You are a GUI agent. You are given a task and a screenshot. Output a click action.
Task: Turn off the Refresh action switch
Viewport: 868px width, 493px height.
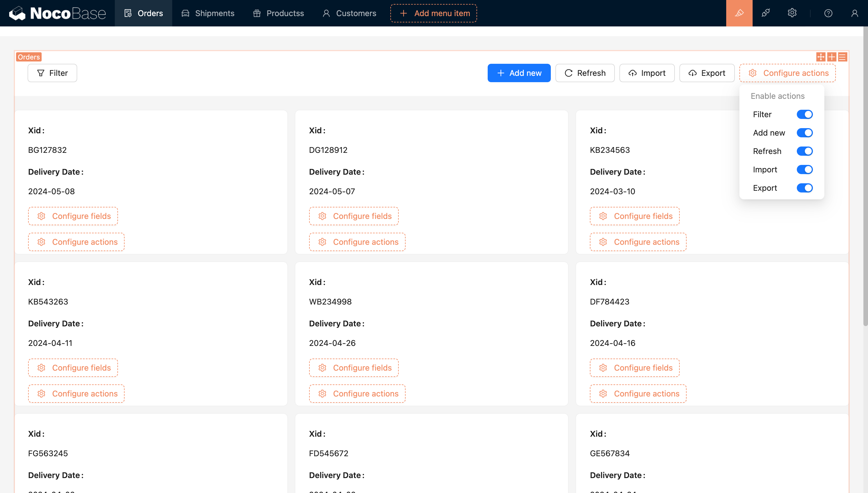click(804, 151)
